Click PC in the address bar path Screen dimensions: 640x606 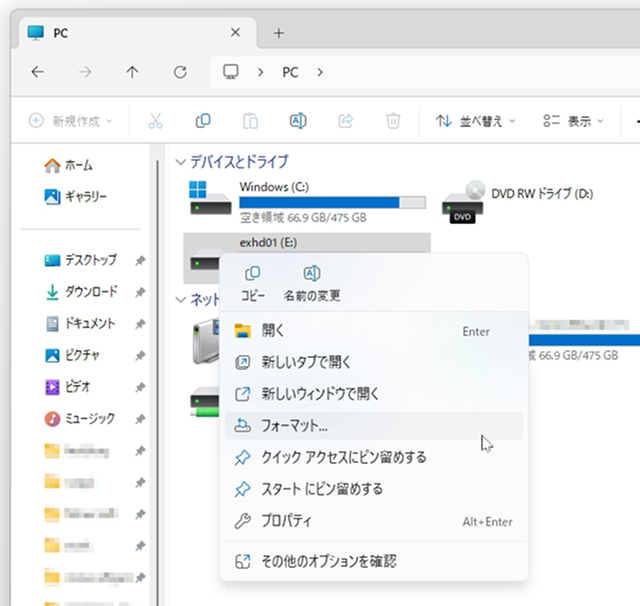[290, 72]
